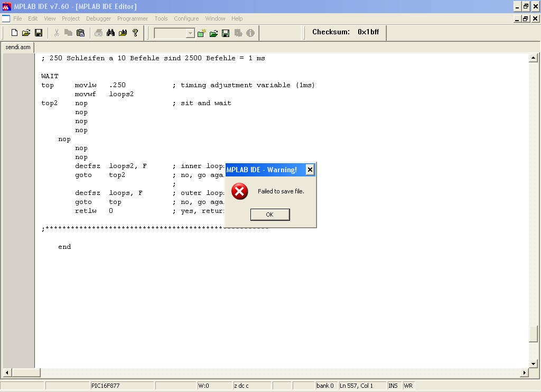Save workspace with green floppy icon
This screenshot has width=541, height=392.
(x=226, y=33)
